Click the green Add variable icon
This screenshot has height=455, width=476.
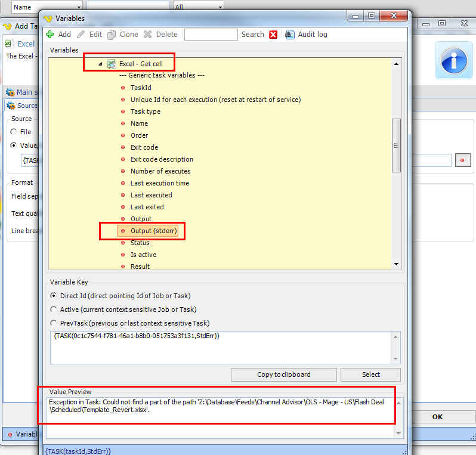(50, 35)
